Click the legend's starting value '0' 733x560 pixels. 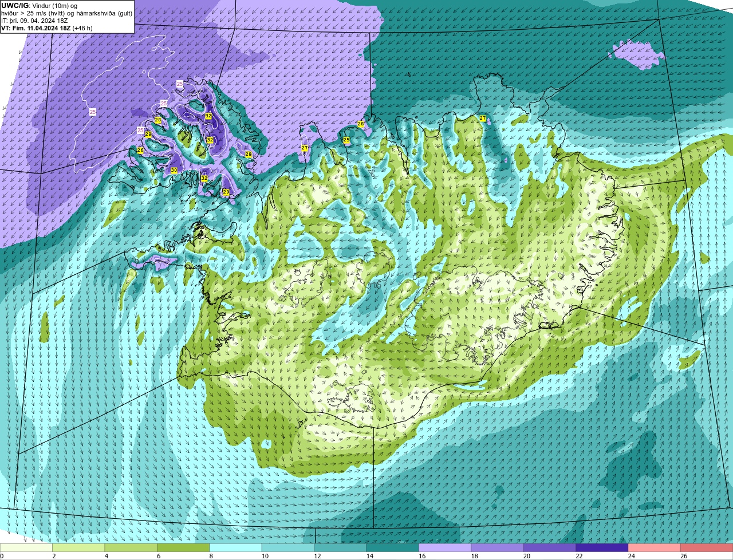[2, 556]
